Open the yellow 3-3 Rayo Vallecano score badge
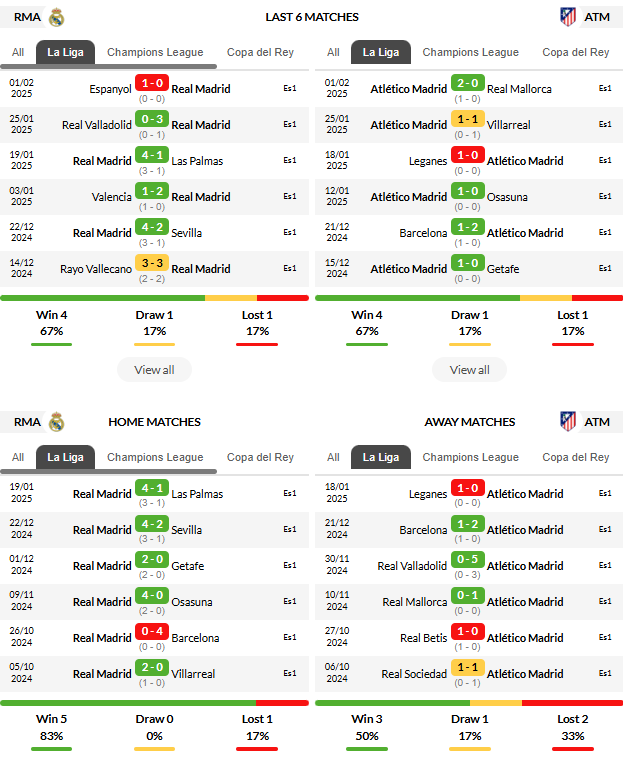The width and height of the screenshot is (623, 759). 152,263
